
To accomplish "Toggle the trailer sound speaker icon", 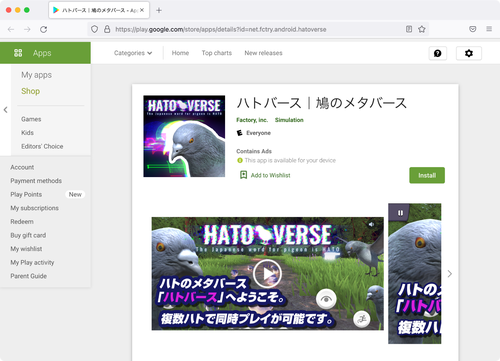I will pyautogui.click(x=371, y=224).
